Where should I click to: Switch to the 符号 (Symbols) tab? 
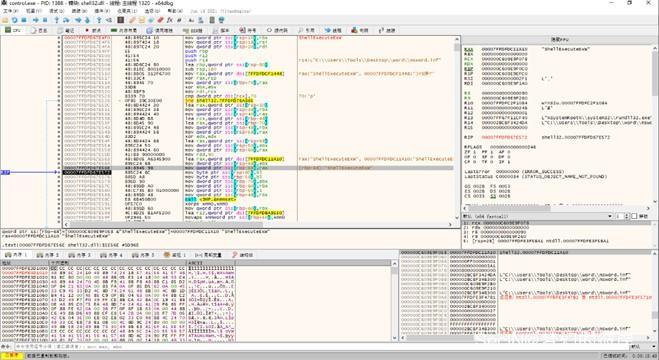(248, 30)
